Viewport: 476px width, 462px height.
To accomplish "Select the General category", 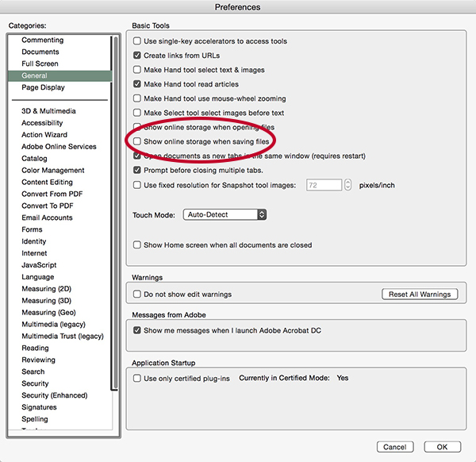I will click(x=59, y=75).
